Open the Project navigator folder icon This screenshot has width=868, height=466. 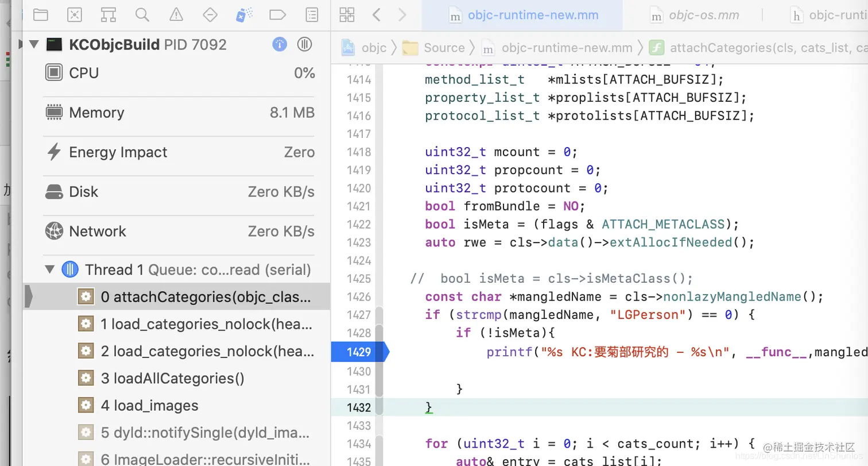click(x=40, y=14)
